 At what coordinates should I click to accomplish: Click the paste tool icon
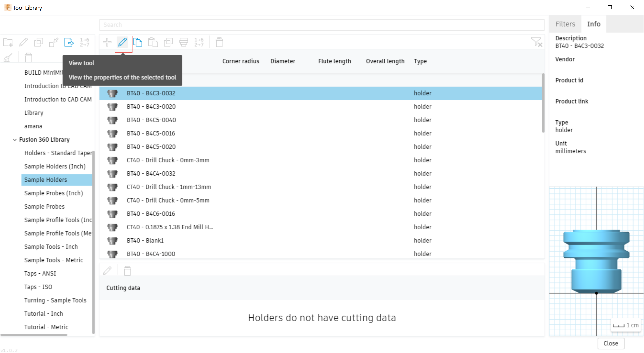(x=153, y=42)
